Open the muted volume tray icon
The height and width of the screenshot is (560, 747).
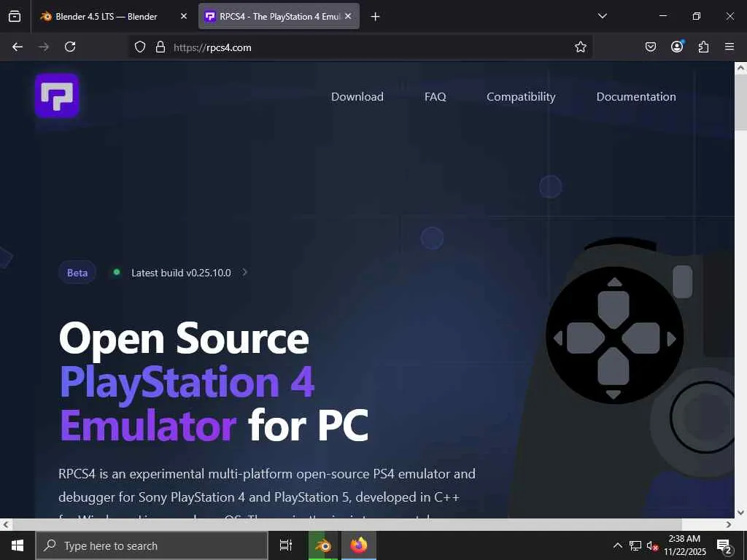coord(652,545)
